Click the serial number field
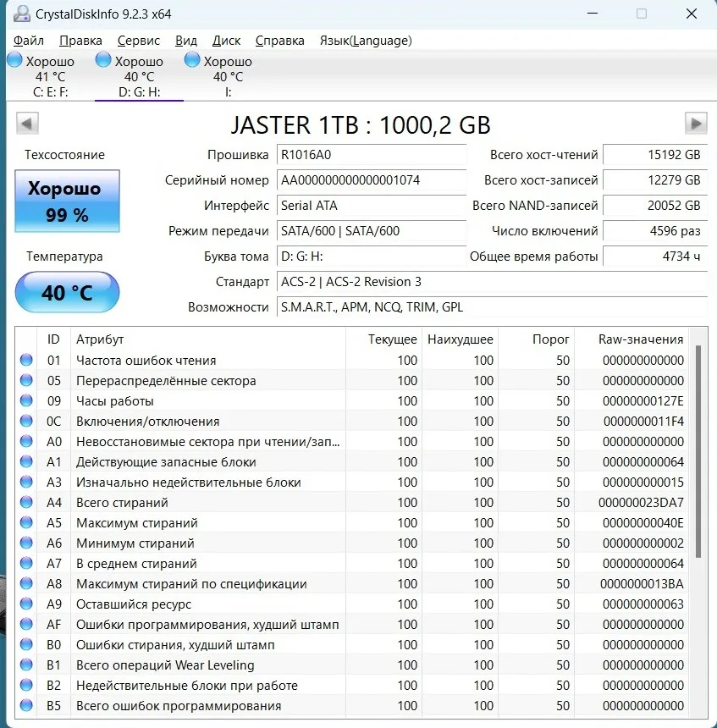 pyautogui.click(x=372, y=180)
